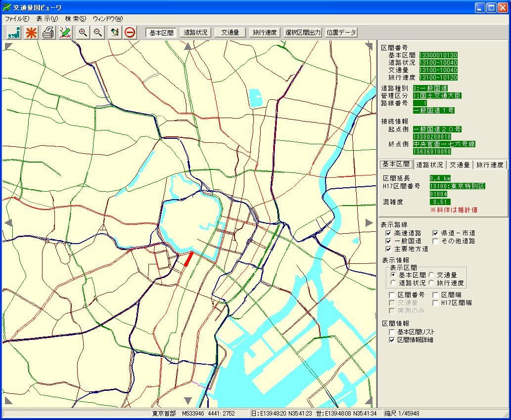511x420 pixels.
Task: Switch to 道路状況 tab in info panel
Action: (x=430, y=165)
